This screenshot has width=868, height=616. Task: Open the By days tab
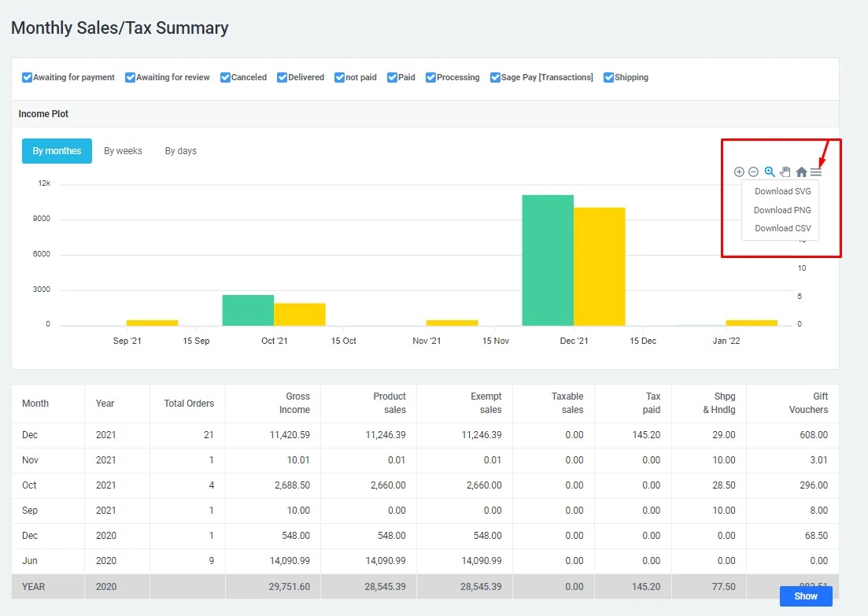(x=180, y=149)
